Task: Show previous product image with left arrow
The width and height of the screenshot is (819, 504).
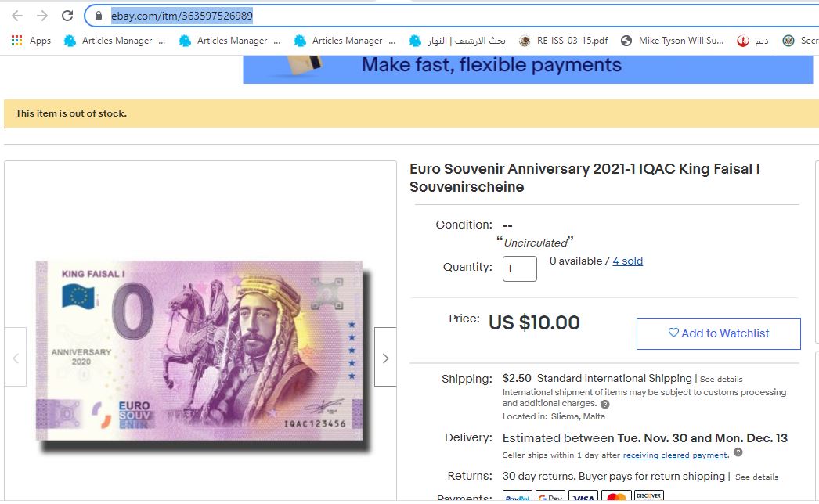Action: pyautogui.click(x=16, y=358)
